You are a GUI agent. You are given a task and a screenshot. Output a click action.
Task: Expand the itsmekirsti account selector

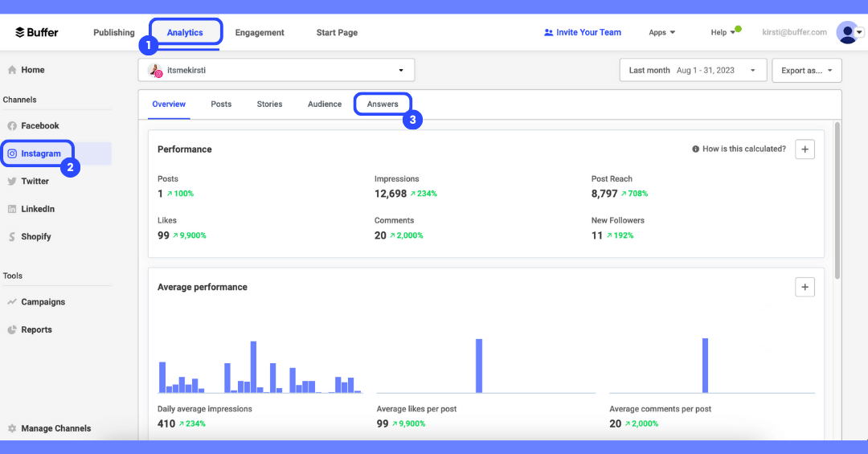pos(276,71)
